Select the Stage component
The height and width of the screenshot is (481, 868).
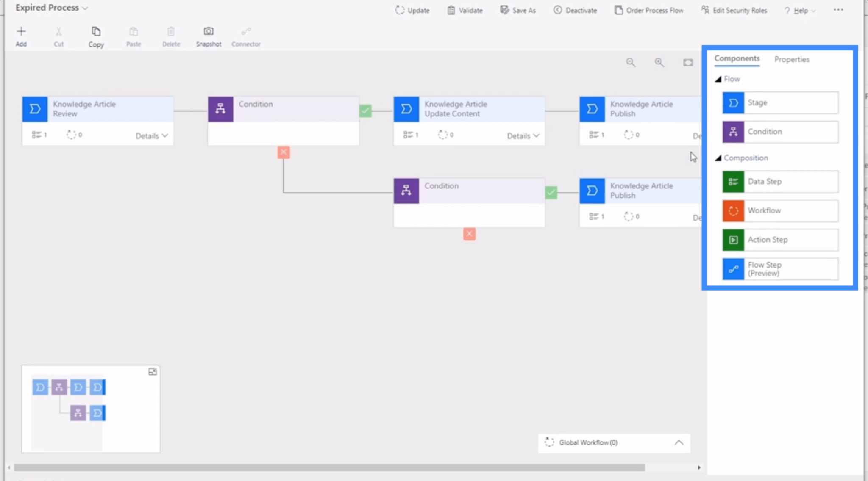pyautogui.click(x=780, y=102)
